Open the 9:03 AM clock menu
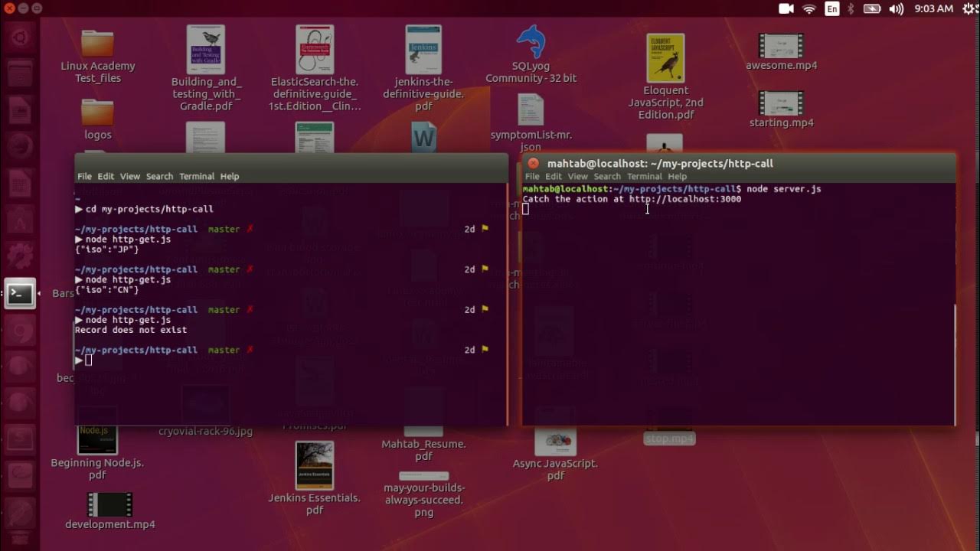The width and height of the screenshot is (980, 551). point(934,8)
